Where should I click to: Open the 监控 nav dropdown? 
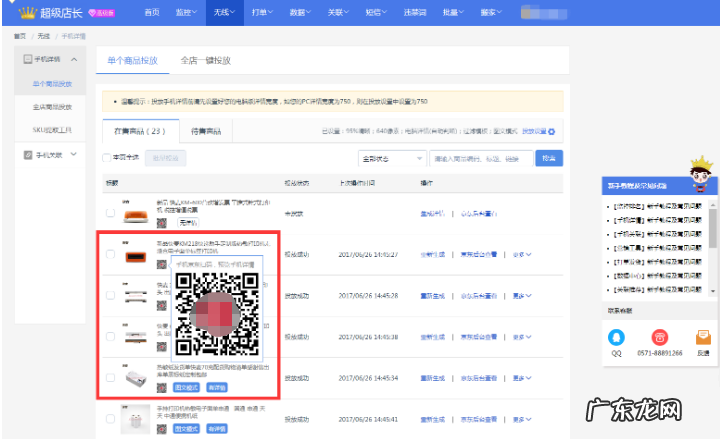click(186, 12)
